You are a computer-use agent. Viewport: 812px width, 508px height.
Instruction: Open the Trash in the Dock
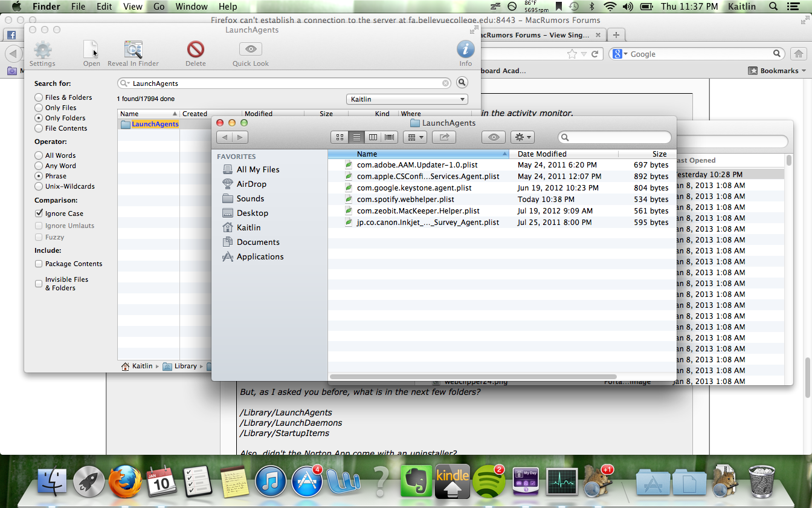[x=761, y=481]
